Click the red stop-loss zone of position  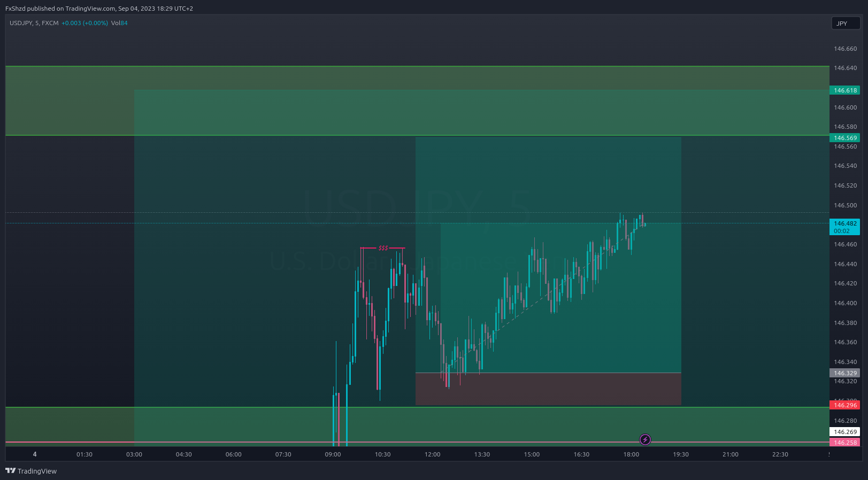[548, 389]
